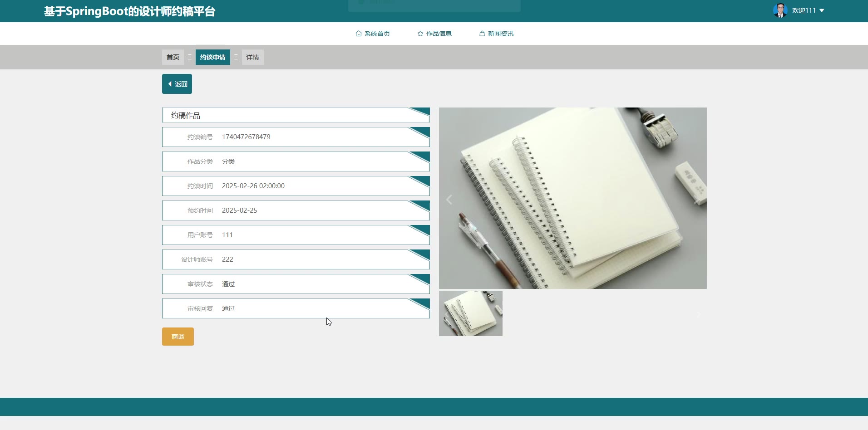Click the 约谈时间 label
The width and height of the screenshot is (868, 430).
point(200,186)
